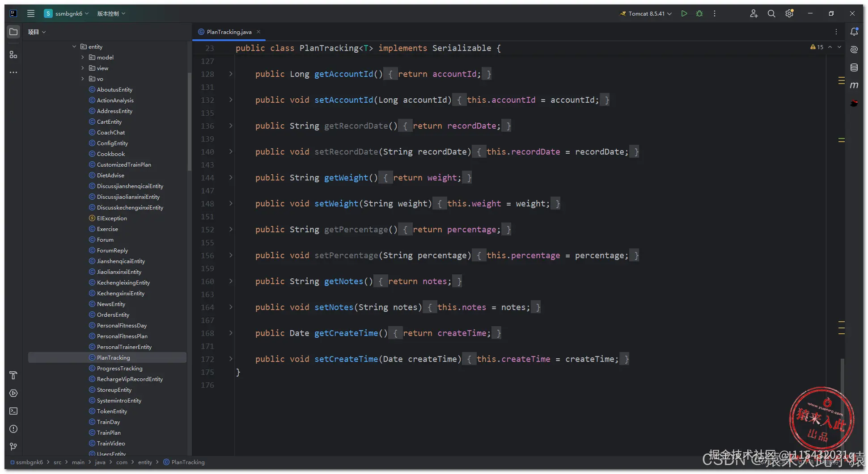Go to previous highlighted problem arrow
The image size is (868, 474).
[x=830, y=47]
